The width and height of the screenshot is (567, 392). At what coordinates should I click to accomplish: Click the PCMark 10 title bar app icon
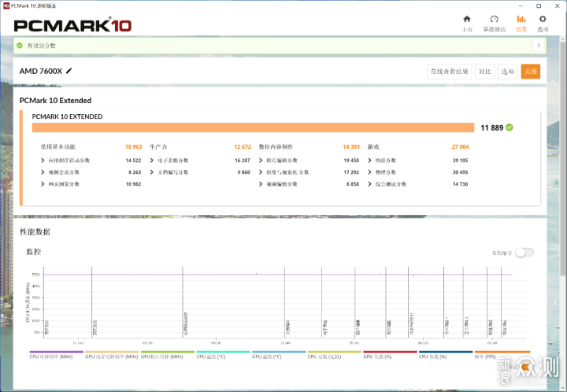click(6, 6)
